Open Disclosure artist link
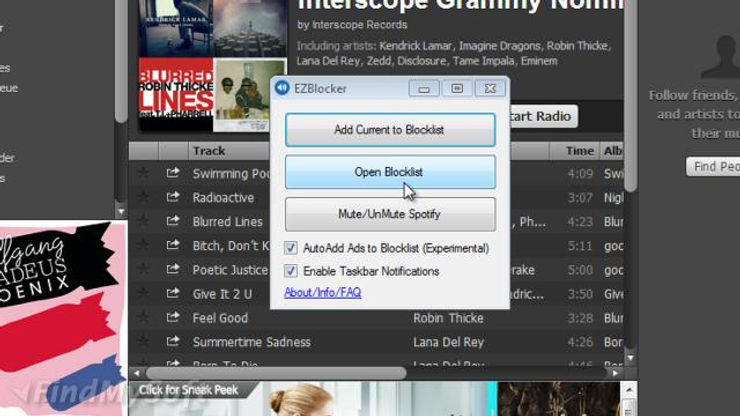This screenshot has width=740, height=416. 421,61
